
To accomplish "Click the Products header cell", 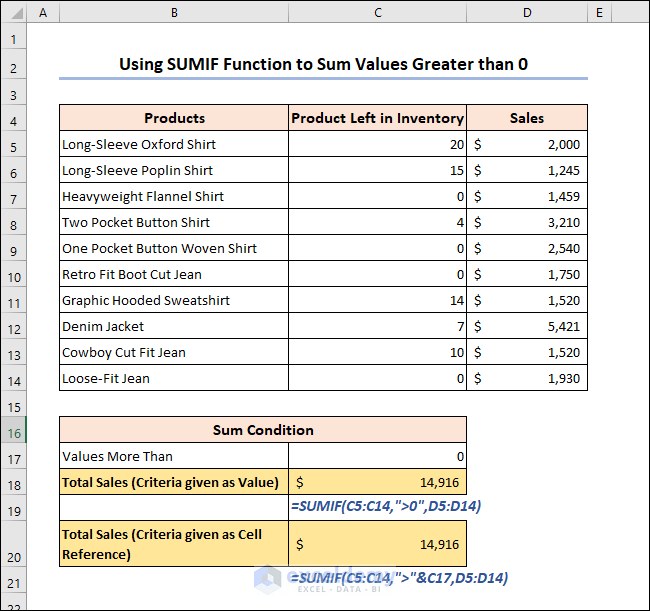I will (x=174, y=118).
